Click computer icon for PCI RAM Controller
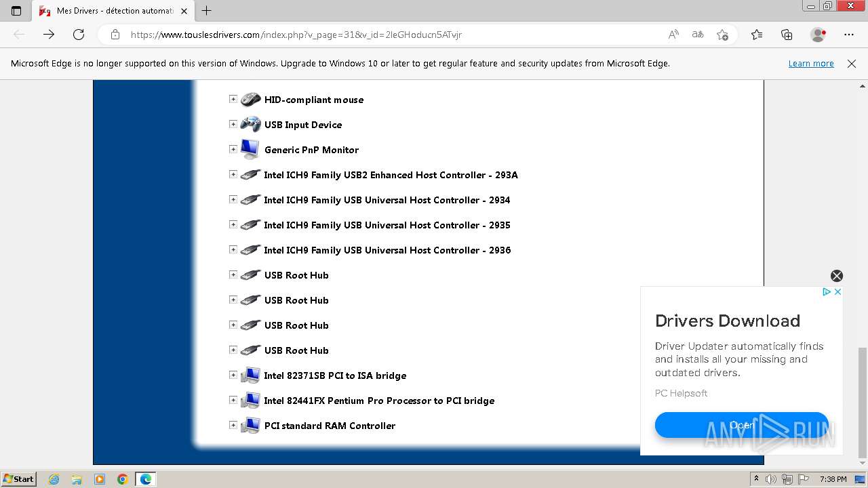The image size is (868, 488). coord(250,425)
